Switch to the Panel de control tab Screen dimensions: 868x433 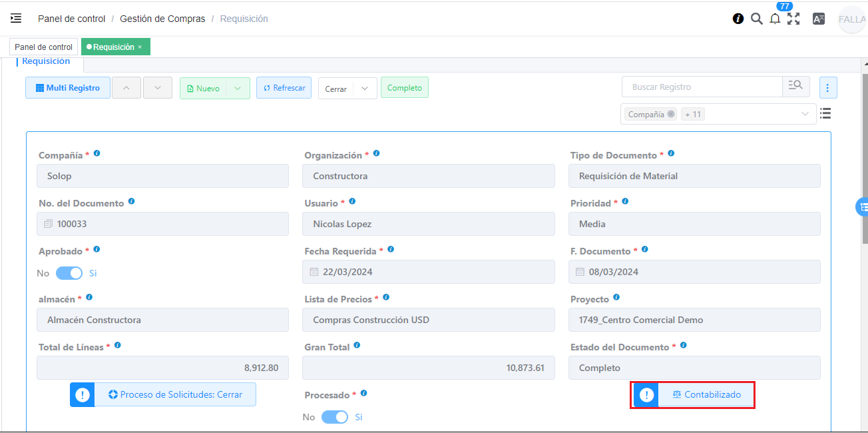point(44,47)
